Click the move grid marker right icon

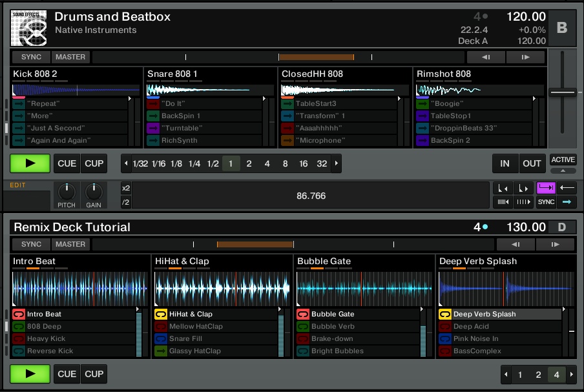523,189
